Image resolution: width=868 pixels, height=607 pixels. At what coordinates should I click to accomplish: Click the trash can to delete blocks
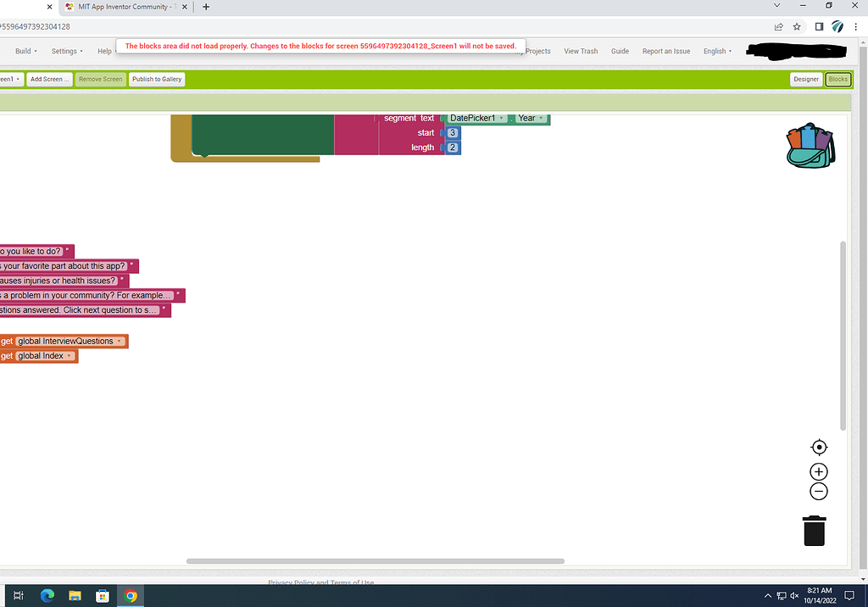pos(814,530)
